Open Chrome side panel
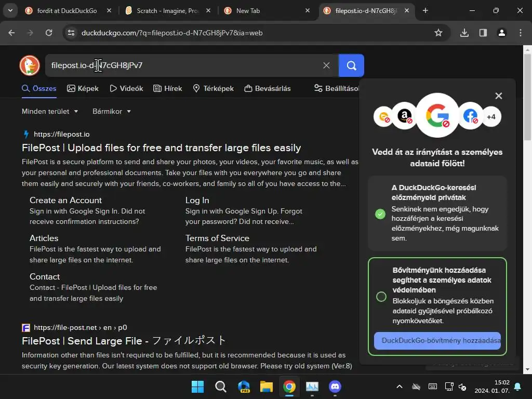 coord(483,33)
